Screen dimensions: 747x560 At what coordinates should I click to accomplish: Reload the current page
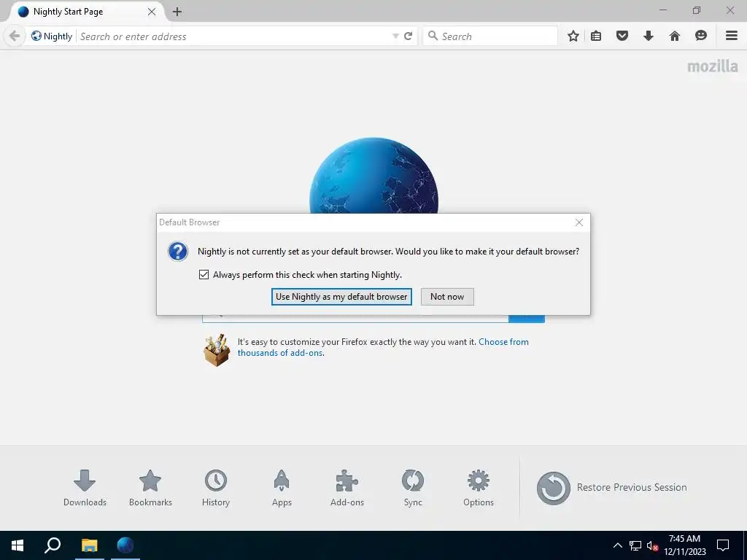pyautogui.click(x=409, y=36)
